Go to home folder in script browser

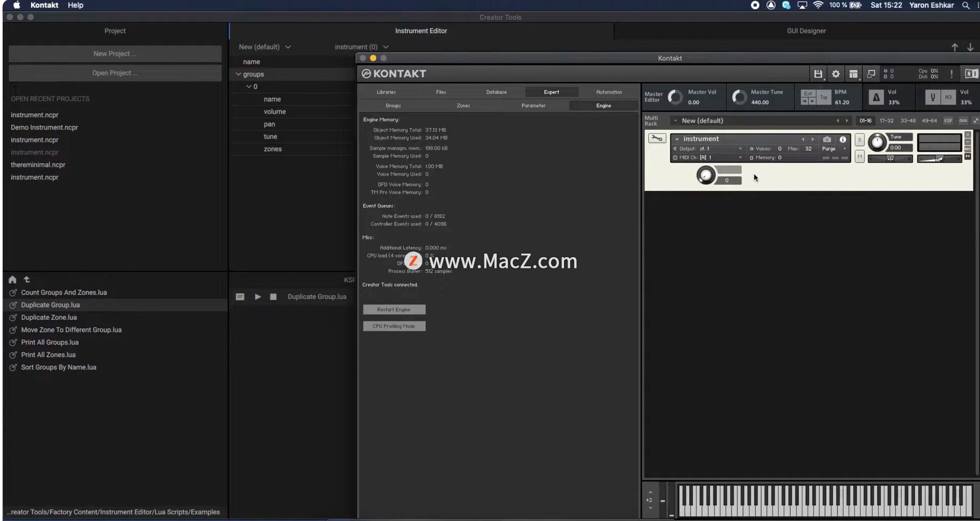pos(12,280)
